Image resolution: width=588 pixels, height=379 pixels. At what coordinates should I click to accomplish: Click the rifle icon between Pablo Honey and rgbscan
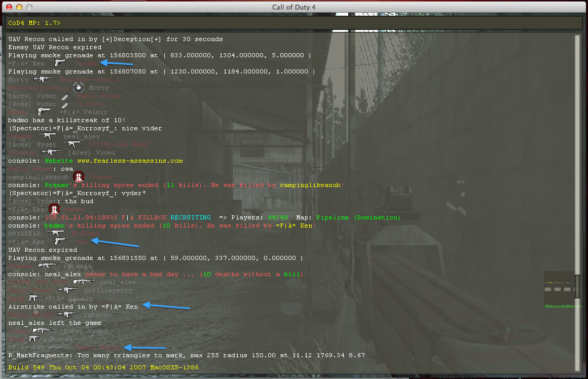[67, 314]
